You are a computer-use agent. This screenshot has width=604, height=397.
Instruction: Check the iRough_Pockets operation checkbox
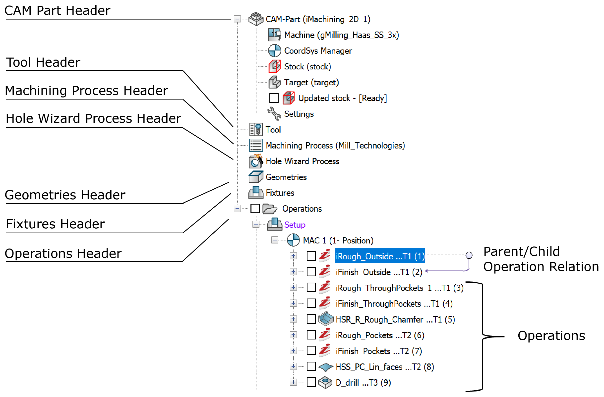(x=311, y=335)
